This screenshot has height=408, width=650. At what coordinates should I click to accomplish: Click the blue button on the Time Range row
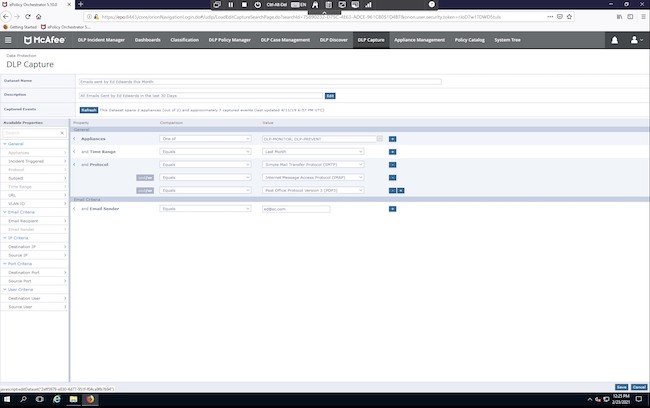(x=393, y=152)
